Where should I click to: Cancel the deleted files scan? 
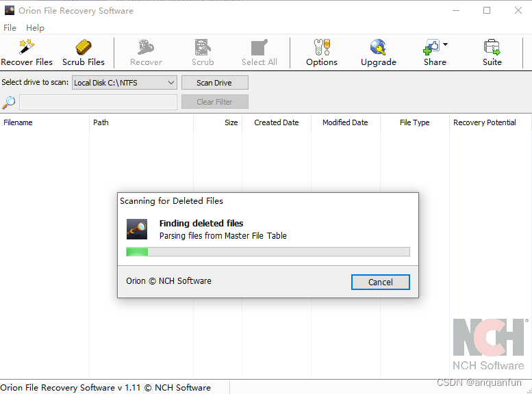(380, 282)
